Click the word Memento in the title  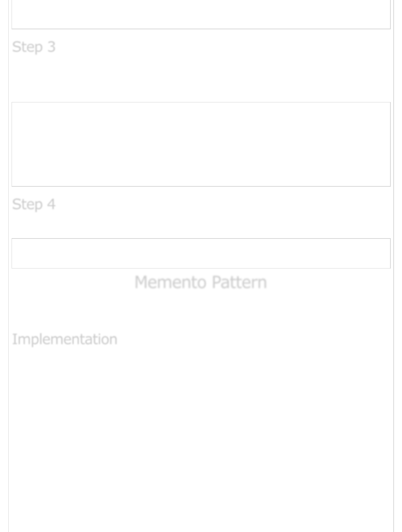pos(171,282)
